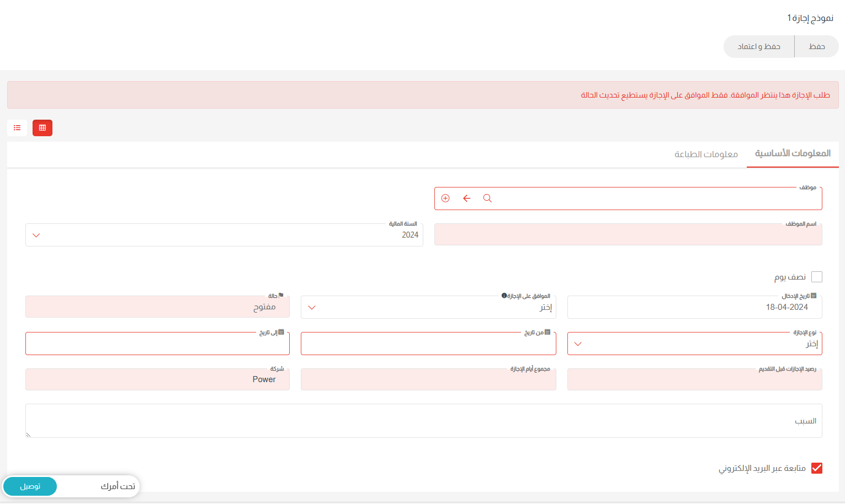Switch to the red grid view icon
The image size is (845, 504).
click(x=42, y=128)
